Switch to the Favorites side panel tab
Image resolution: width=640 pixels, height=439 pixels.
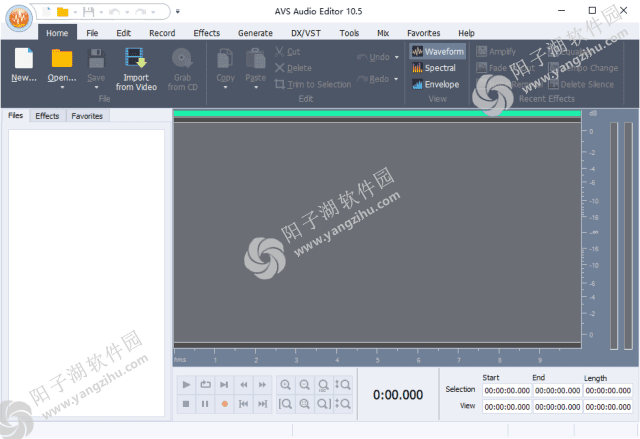87,116
